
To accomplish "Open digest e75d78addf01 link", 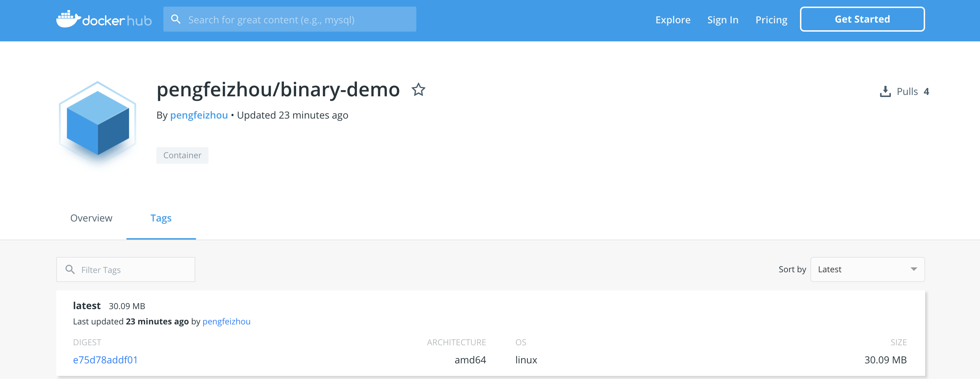I will [105, 360].
